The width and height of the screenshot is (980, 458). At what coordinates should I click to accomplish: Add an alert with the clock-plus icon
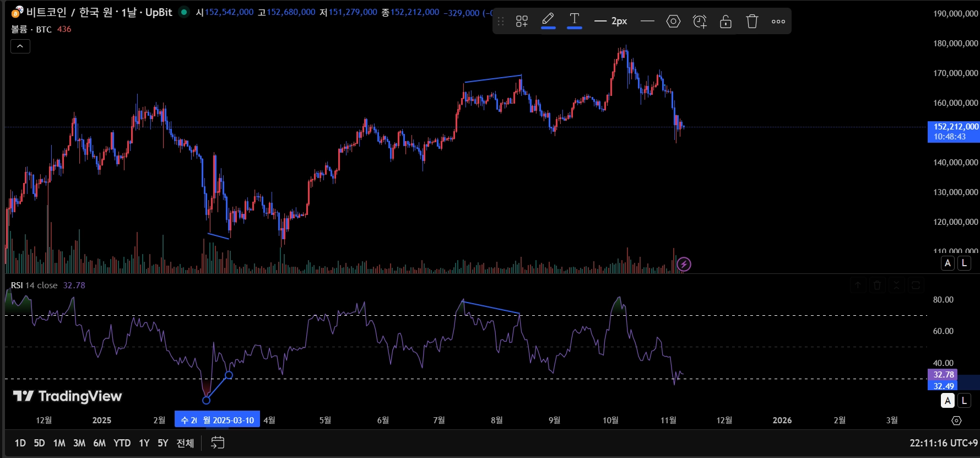700,21
